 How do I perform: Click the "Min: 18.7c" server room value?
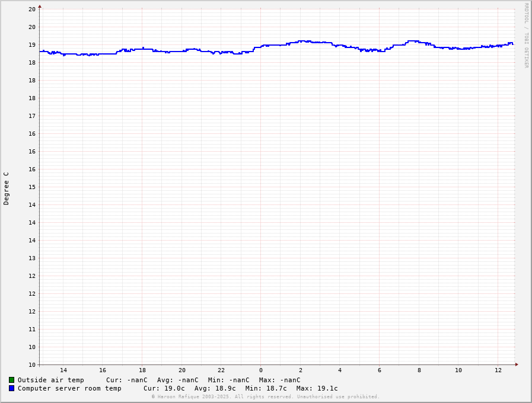pyautogui.click(x=266, y=388)
